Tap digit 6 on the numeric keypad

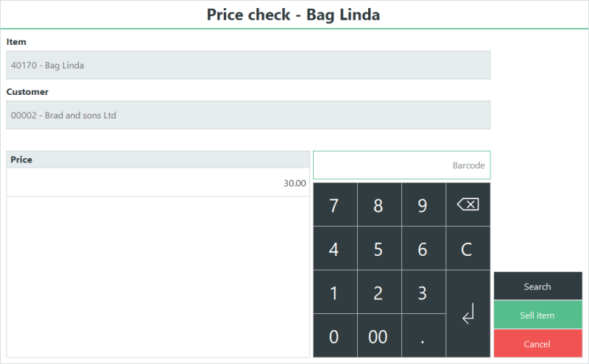[424, 249]
